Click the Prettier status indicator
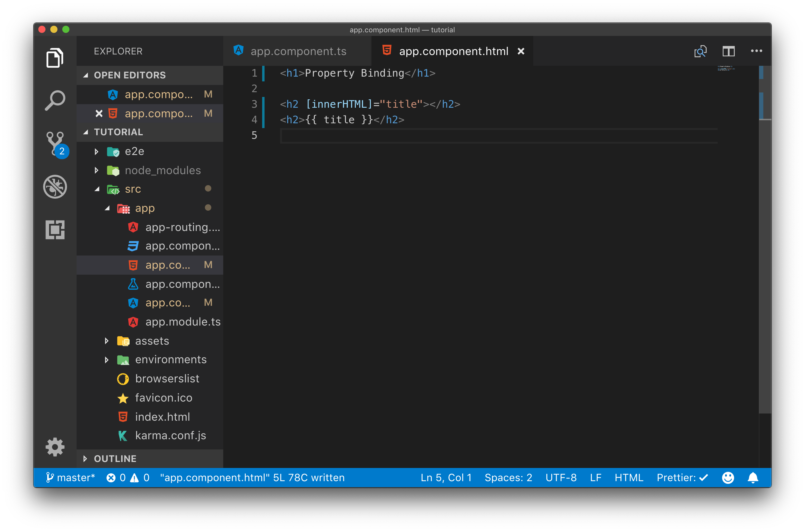 682,478
